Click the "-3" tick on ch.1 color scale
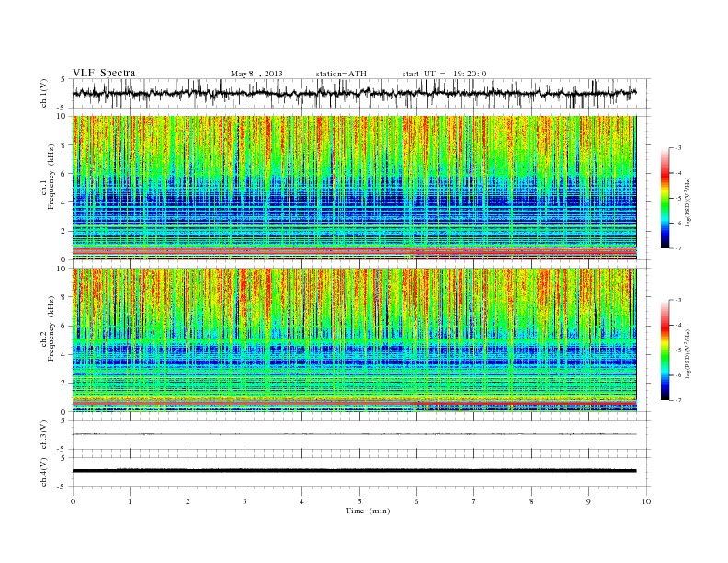The image size is (728, 563). tap(677, 148)
